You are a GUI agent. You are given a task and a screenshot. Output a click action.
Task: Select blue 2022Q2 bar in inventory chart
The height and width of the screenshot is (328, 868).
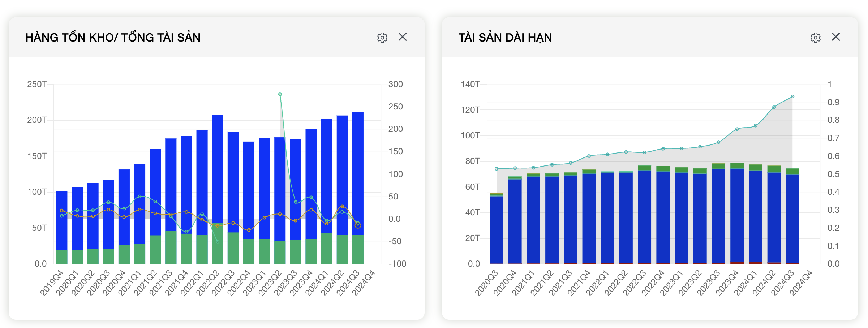(x=218, y=169)
